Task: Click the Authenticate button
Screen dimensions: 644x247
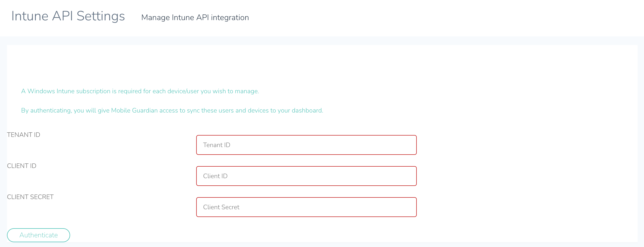Action: tap(39, 235)
